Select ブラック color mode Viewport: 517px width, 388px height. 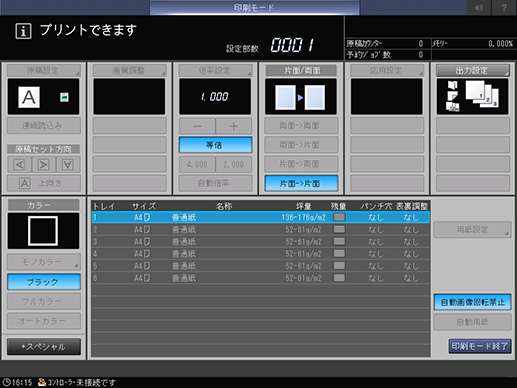click(44, 282)
